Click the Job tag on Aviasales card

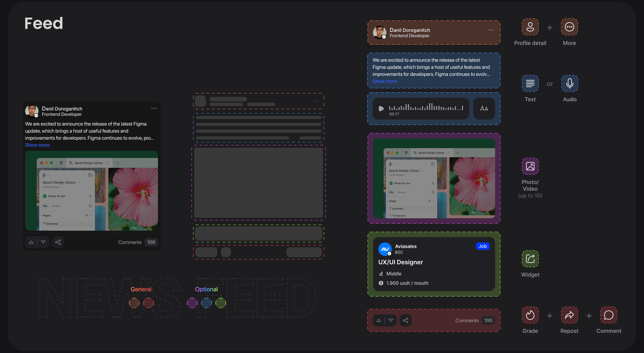[482, 246]
